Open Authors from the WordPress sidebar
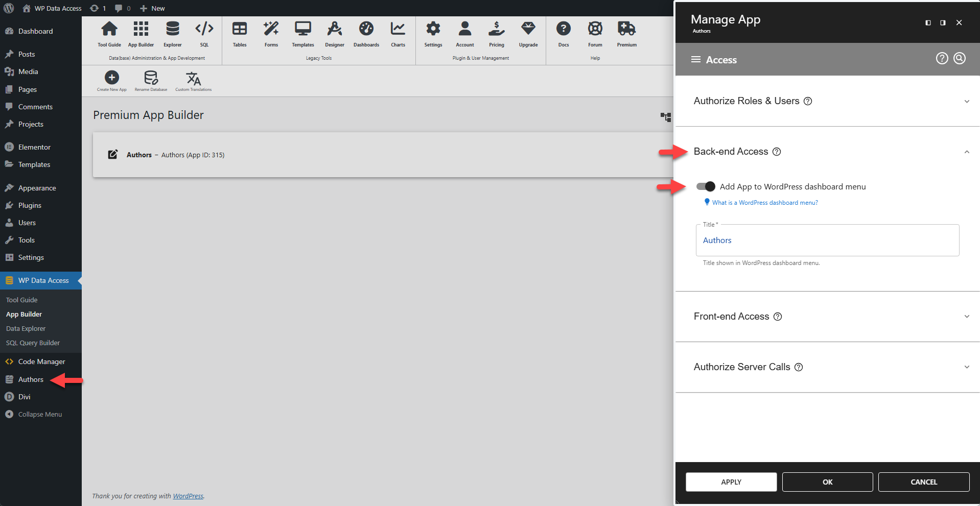This screenshot has height=506, width=980. pos(29,379)
